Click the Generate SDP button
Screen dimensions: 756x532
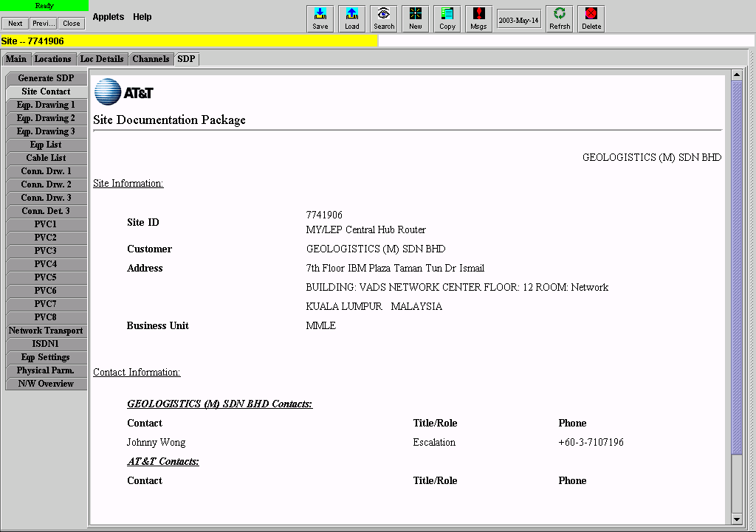tap(47, 78)
